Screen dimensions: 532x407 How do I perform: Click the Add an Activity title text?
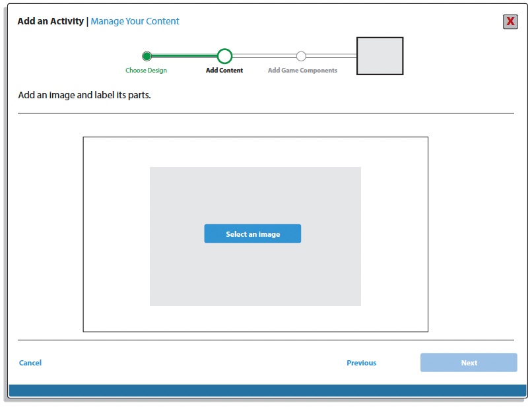pos(50,21)
